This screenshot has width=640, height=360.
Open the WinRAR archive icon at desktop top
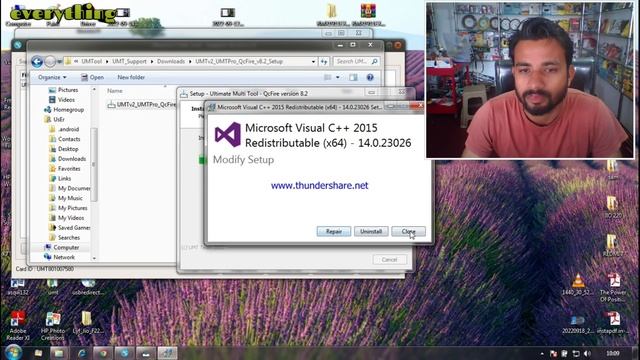[x=368, y=15]
